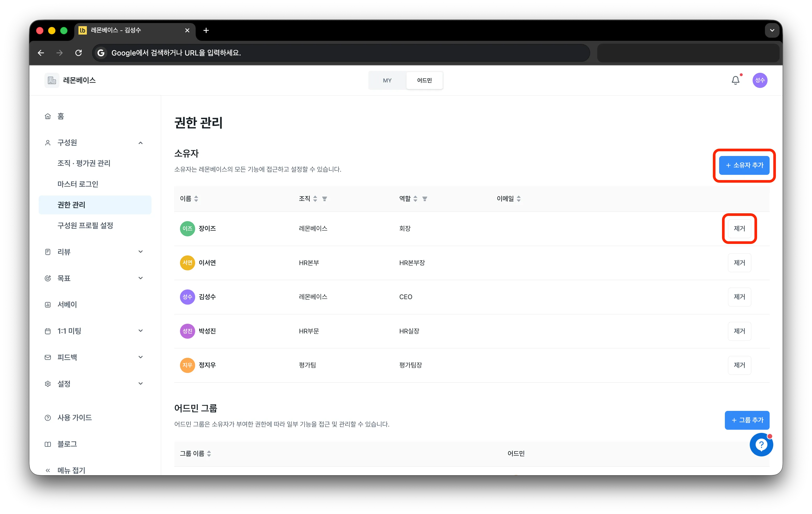Sort the owner table by 이메일
The height and width of the screenshot is (514, 812).
[x=519, y=199]
